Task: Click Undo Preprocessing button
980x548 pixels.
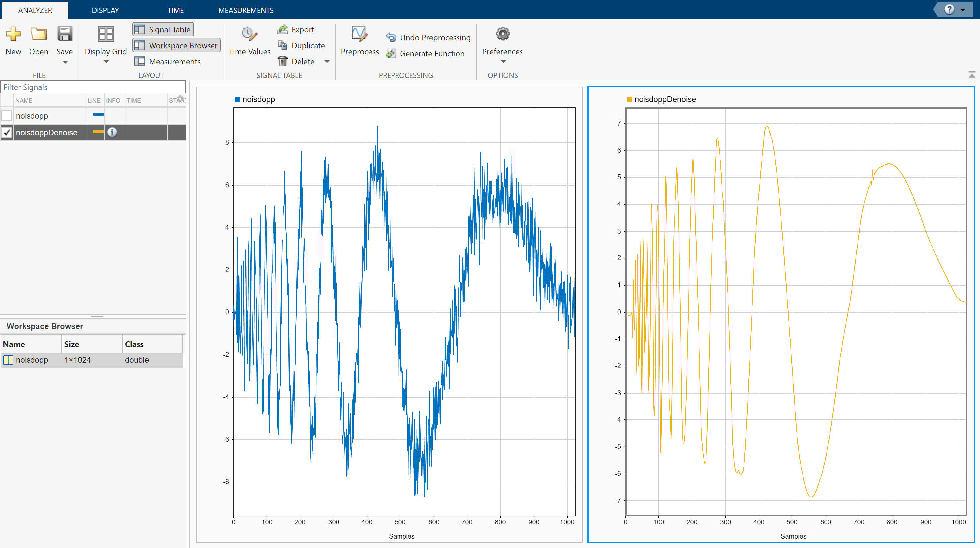Action: pos(428,38)
